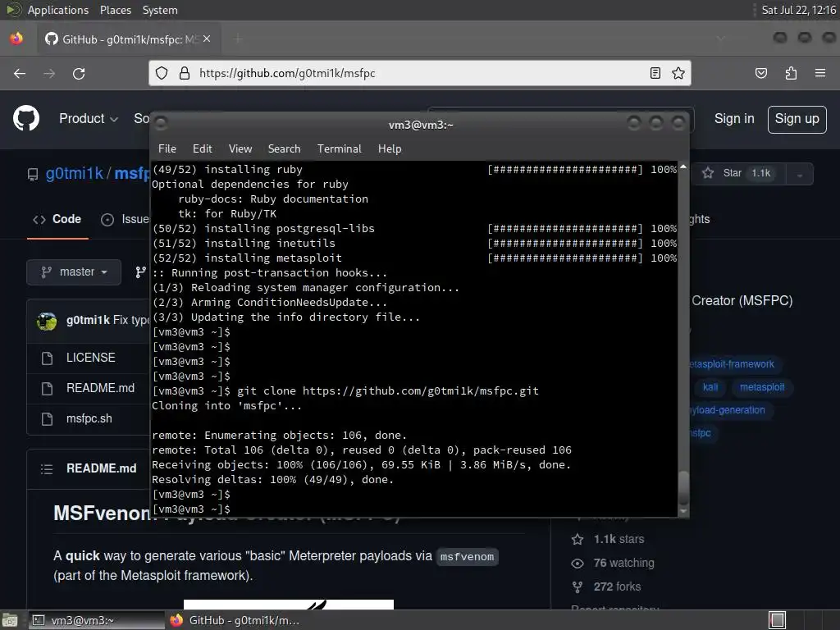Click the repository icon before g0tmi1k
The width and height of the screenshot is (840, 630).
click(x=33, y=174)
